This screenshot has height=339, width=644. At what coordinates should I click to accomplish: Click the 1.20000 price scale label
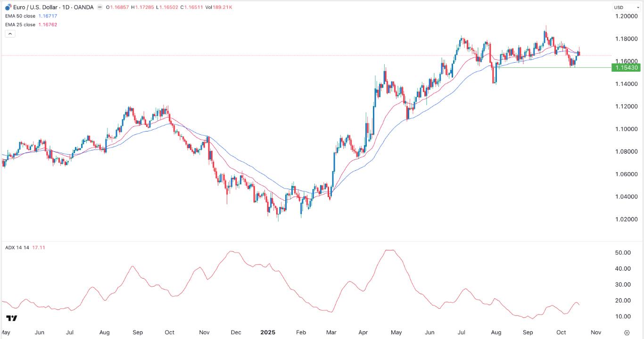627,16
